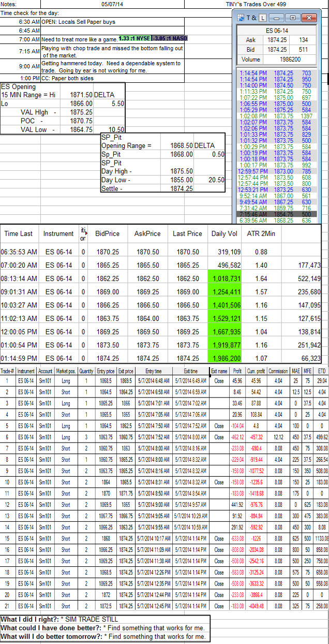Image resolution: width=329 pixels, height=644 pixels.
Task: Click the 'Getting hammered today' note
Action: pos(112,67)
